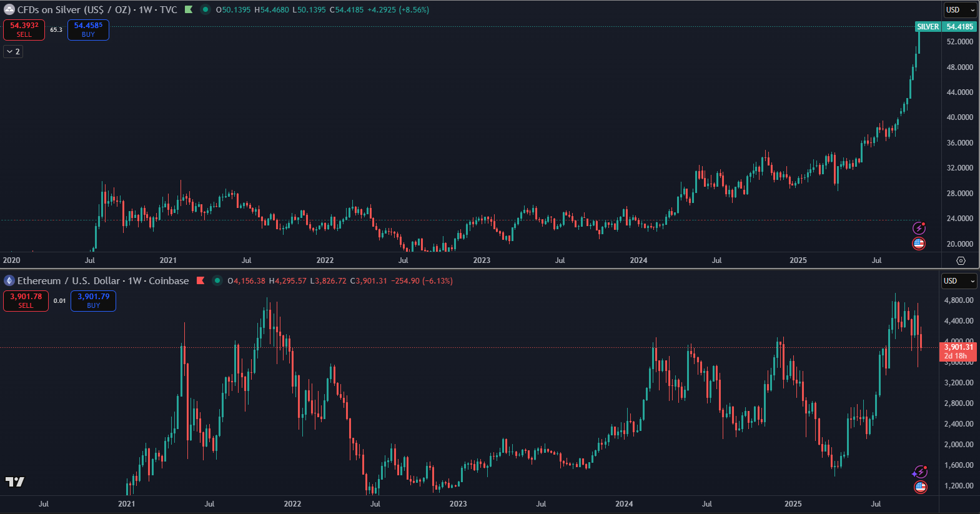Click 2023 on the Ethereum time axis
The height and width of the screenshot is (514, 980).
click(x=458, y=504)
